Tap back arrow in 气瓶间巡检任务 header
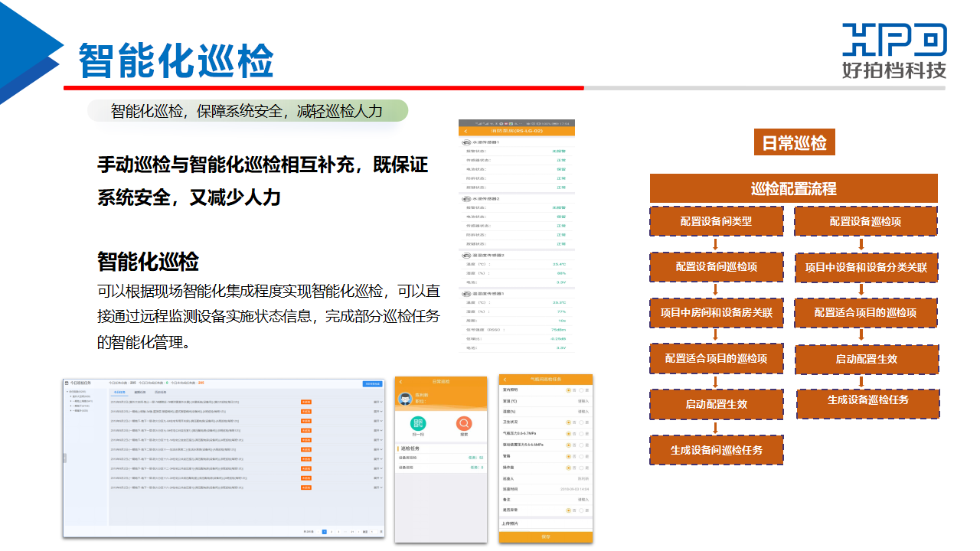 click(x=505, y=380)
